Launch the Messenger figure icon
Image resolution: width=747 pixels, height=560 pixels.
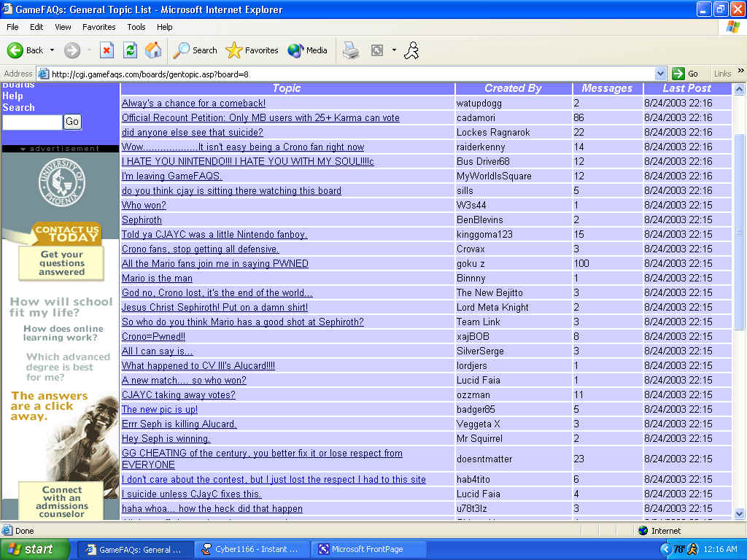(x=411, y=50)
